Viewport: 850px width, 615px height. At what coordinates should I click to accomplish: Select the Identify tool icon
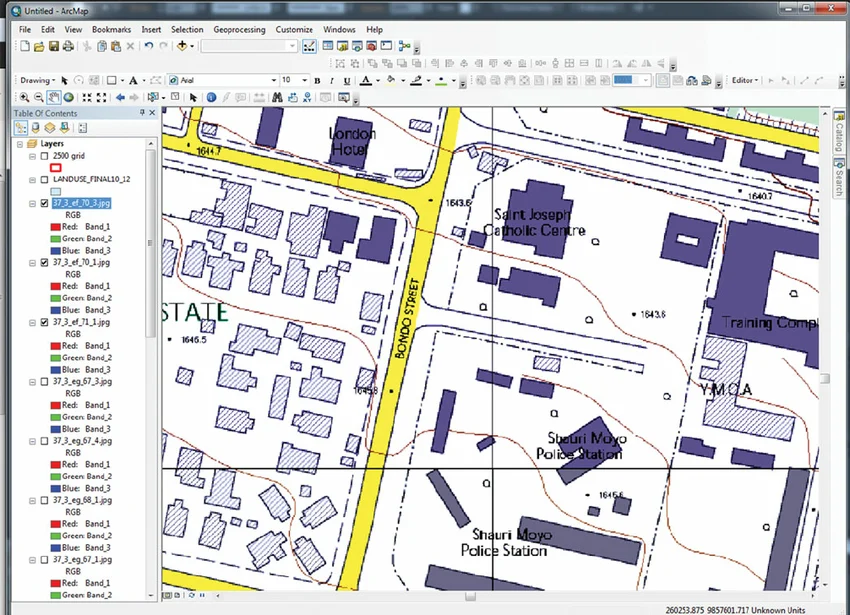pos(211,98)
